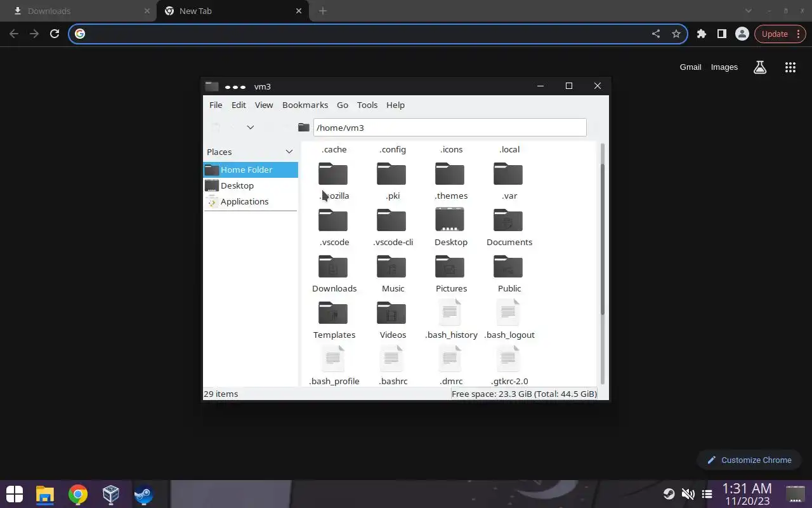Open Chrome side panel icon
Viewport: 812px width, 508px height.
(721, 34)
